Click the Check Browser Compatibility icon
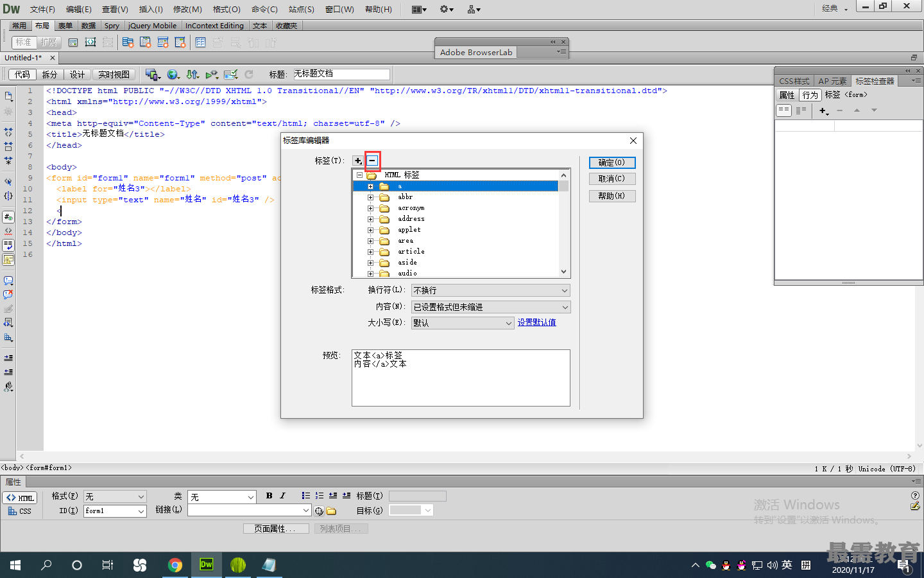The height and width of the screenshot is (578, 924). pyautogui.click(x=231, y=74)
